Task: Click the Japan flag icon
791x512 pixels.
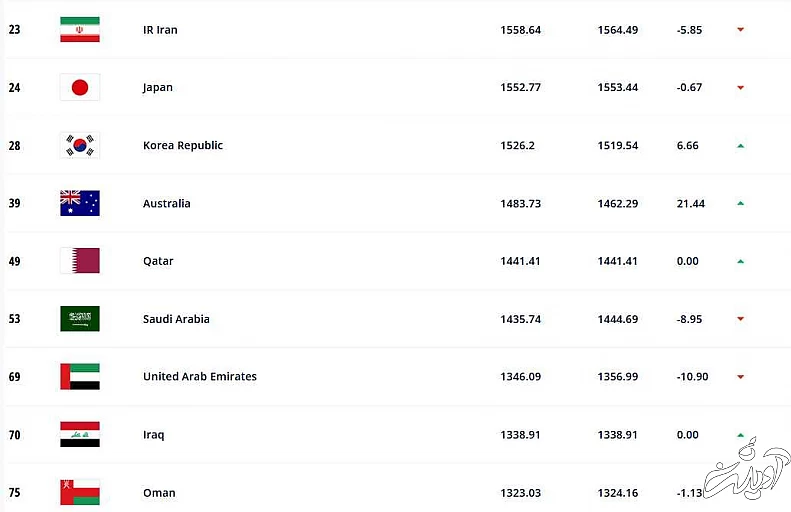Action: [x=80, y=88]
